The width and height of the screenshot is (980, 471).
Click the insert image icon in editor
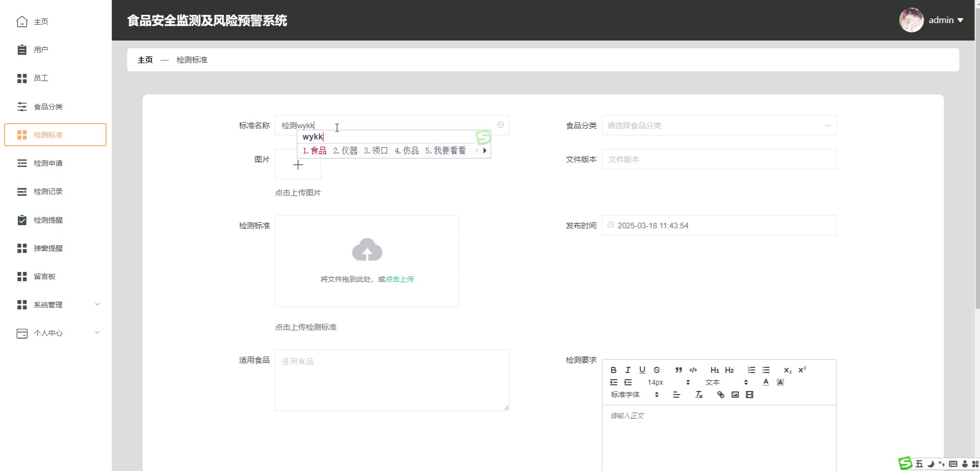[735, 395]
